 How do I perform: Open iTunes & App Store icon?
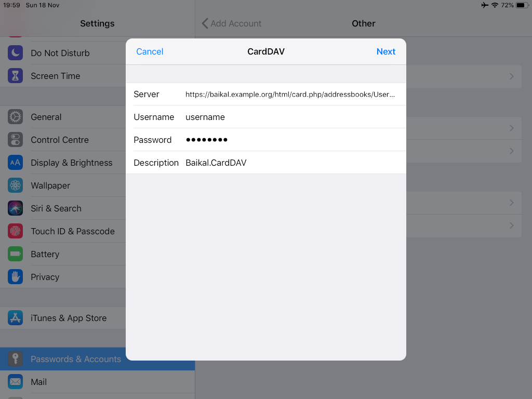click(x=15, y=317)
